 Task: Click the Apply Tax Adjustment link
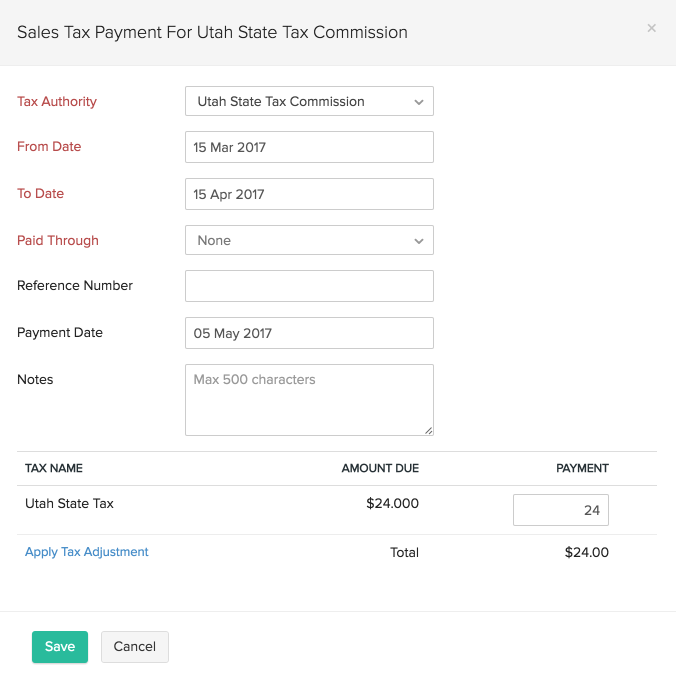pos(87,552)
